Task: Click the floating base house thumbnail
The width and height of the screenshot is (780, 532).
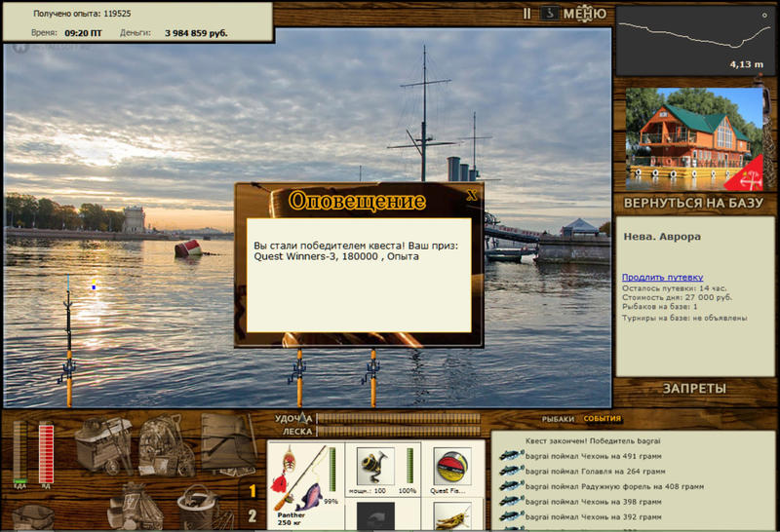Action: click(x=694, y=139)
